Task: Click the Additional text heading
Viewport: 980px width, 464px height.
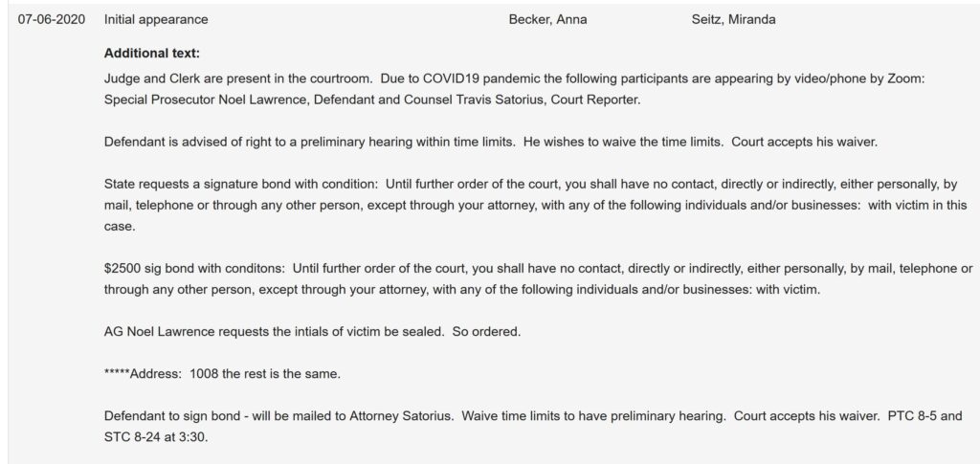Action: tap(152, 54)
